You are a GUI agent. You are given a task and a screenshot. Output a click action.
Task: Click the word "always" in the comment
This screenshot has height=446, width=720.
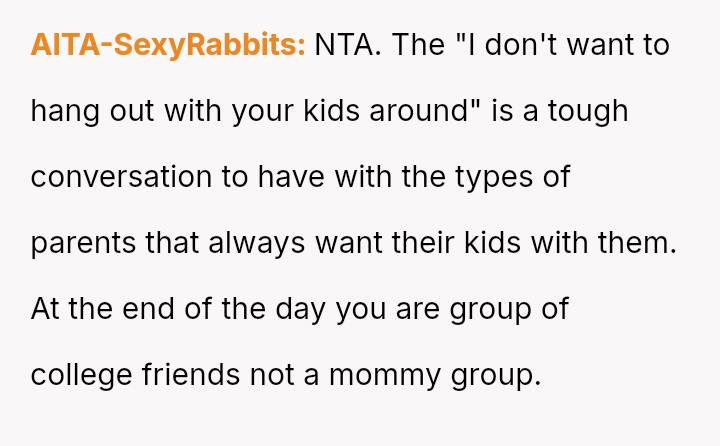coord(256,243)
